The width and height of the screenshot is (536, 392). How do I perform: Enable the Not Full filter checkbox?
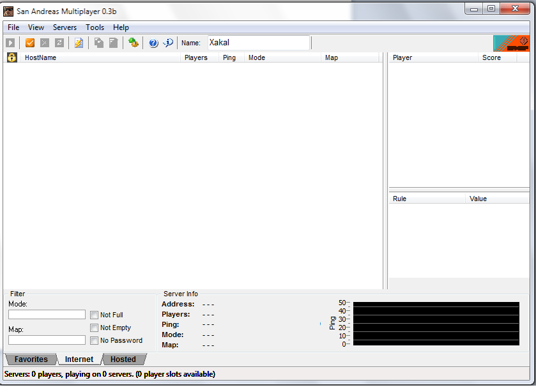(94, 315)
